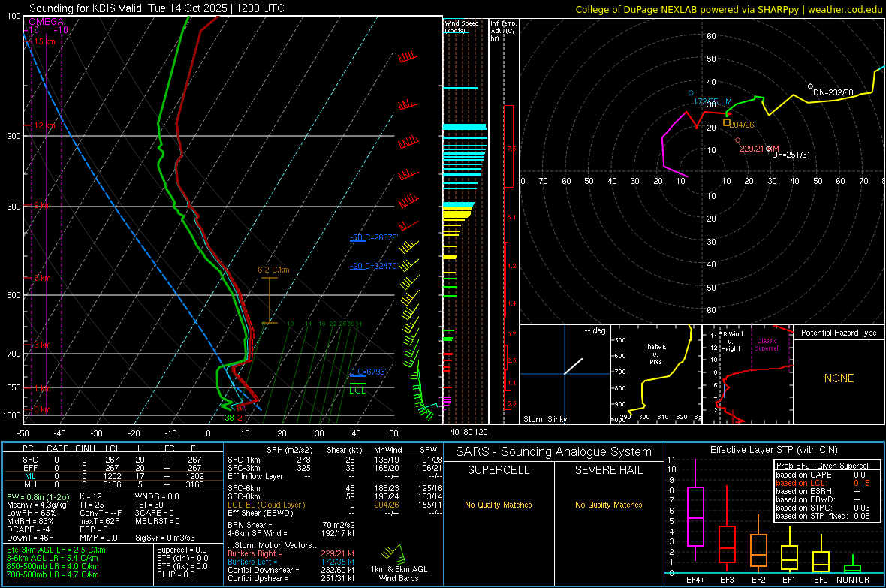Click the 'SARS - Sounding Analogue System' heading
This screenshot has width=886, height=588.
coord(553,451)
